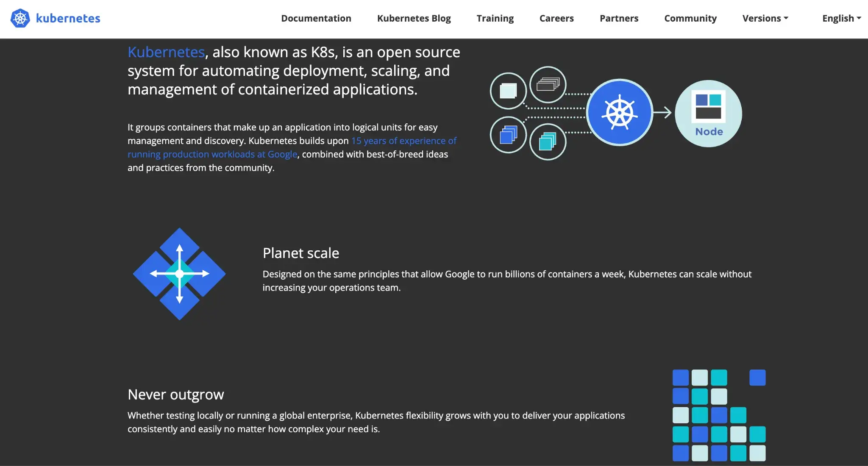
Task: Click the blue Kubernetes heading link
Action: (x=166, y=52)
